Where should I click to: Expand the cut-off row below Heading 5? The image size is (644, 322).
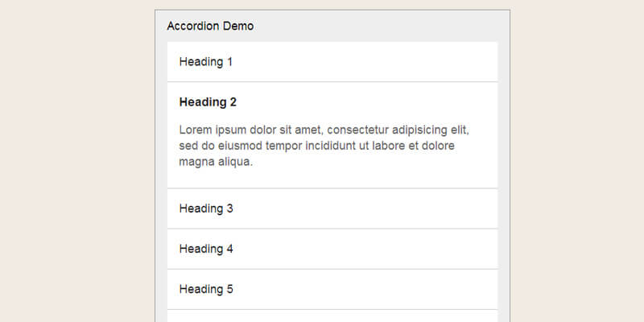(332, 316)
